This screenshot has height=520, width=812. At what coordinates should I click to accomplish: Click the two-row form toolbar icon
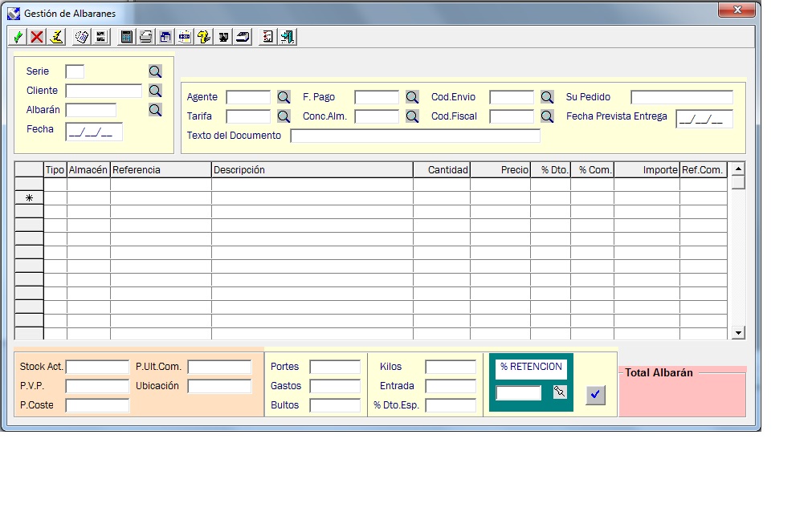click(x=101, y=37)
